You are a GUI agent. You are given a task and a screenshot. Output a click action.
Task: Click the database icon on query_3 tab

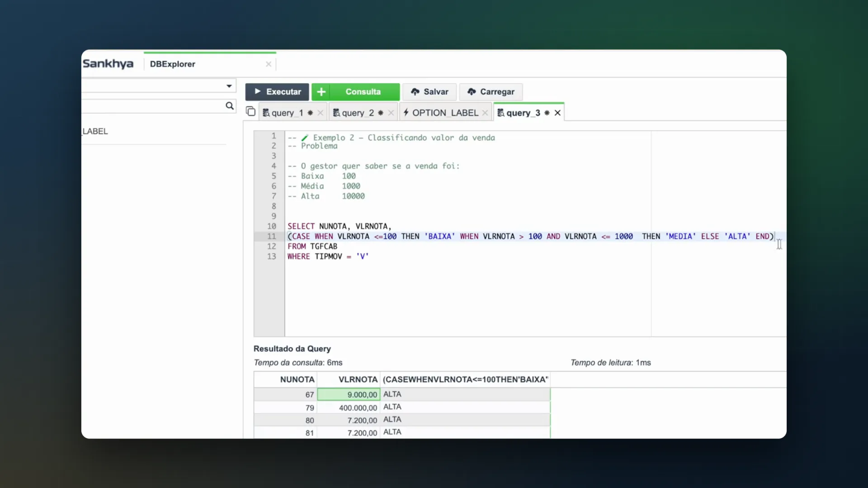501,113
